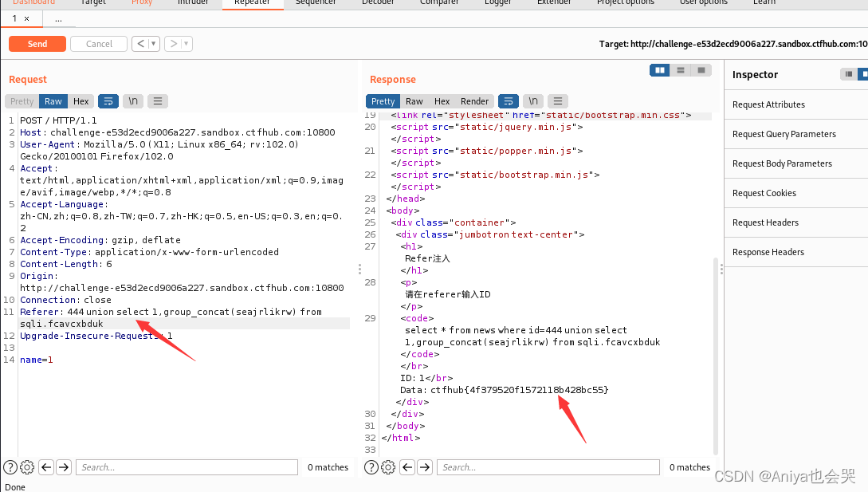Open Response search help icon

pos(371,467)
